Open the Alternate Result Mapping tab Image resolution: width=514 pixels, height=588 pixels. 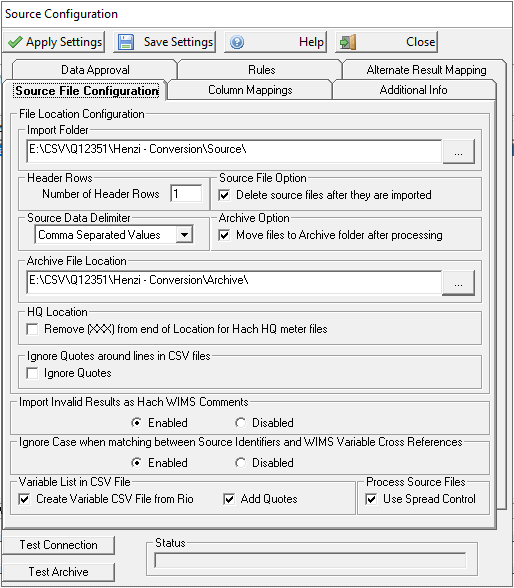click(x=426, y=70)
